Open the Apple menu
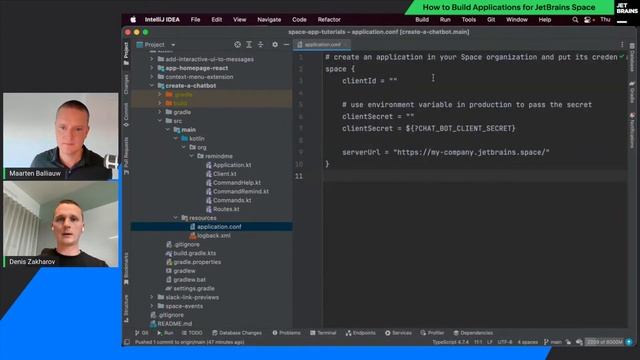The height and width of the screenshot is (360, 640). point(133,20)
